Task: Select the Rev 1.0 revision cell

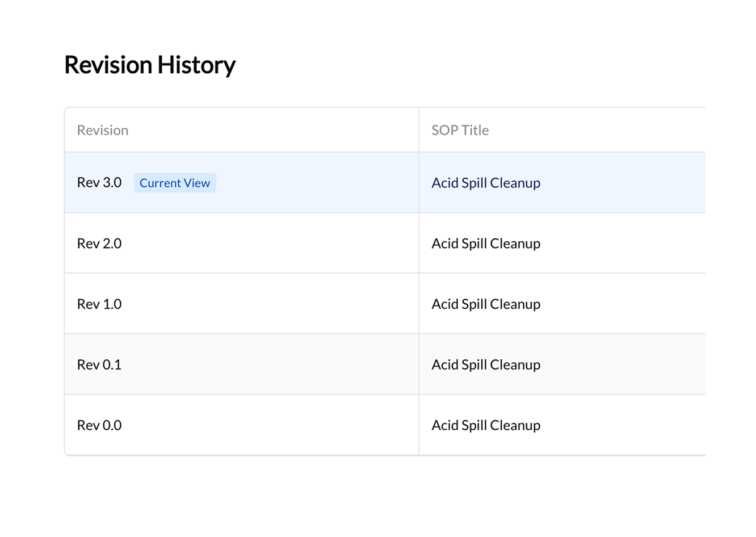Action: coord(242,304)
